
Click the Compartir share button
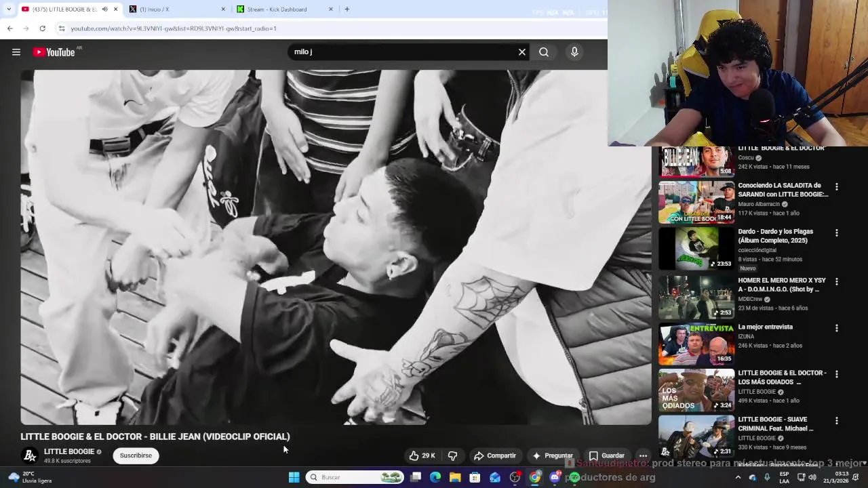495,455
